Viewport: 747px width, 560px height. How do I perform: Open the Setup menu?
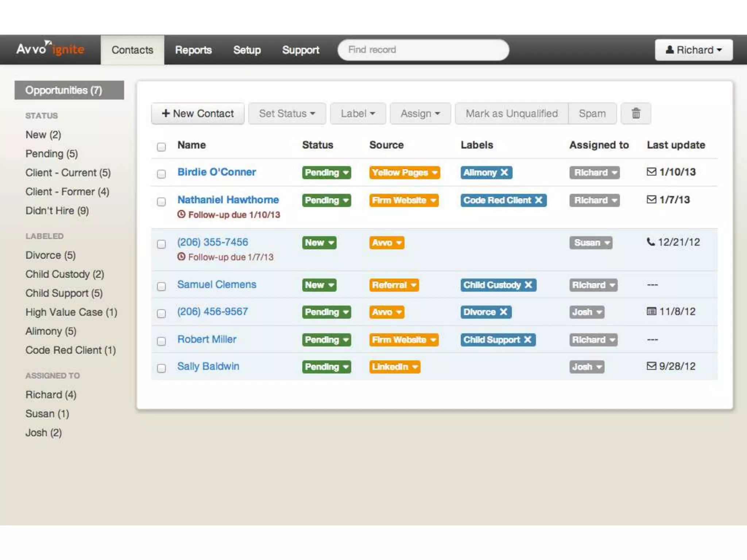(x=247, y=50)
